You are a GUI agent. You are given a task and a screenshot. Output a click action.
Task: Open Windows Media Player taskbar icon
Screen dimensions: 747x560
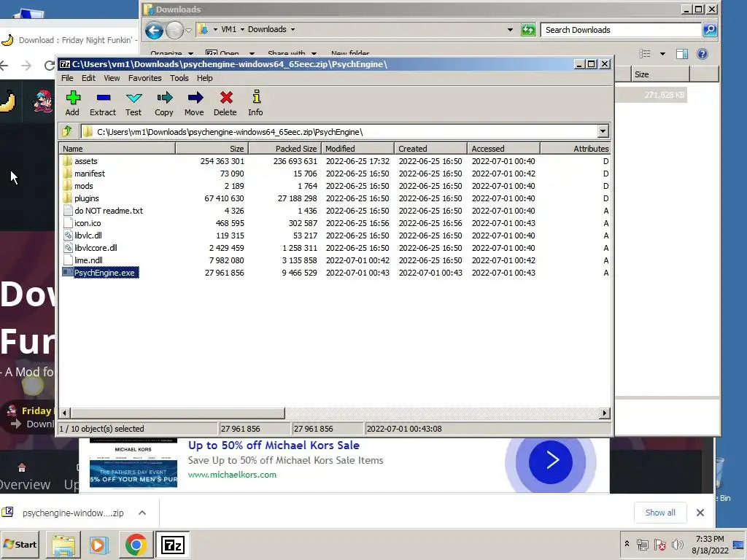[x=99, y=544]
